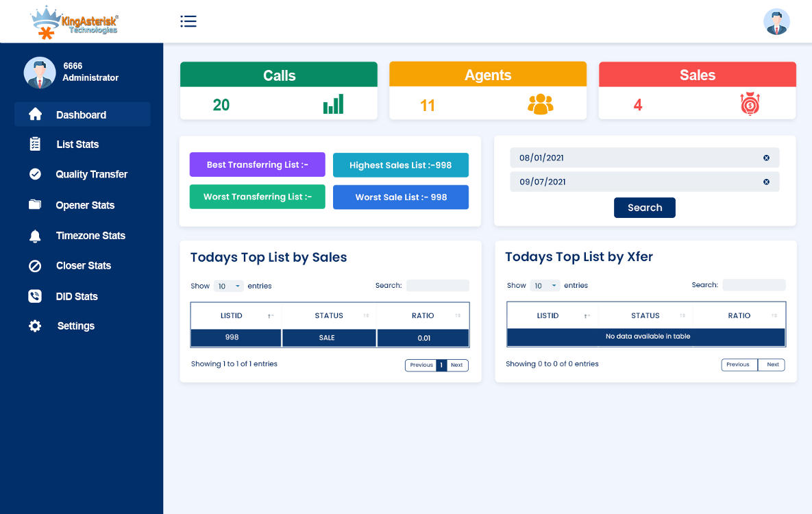
Task: Click the Quality Transfer checkmark icon
Action: pyautogui.click(x=35, y=174)
